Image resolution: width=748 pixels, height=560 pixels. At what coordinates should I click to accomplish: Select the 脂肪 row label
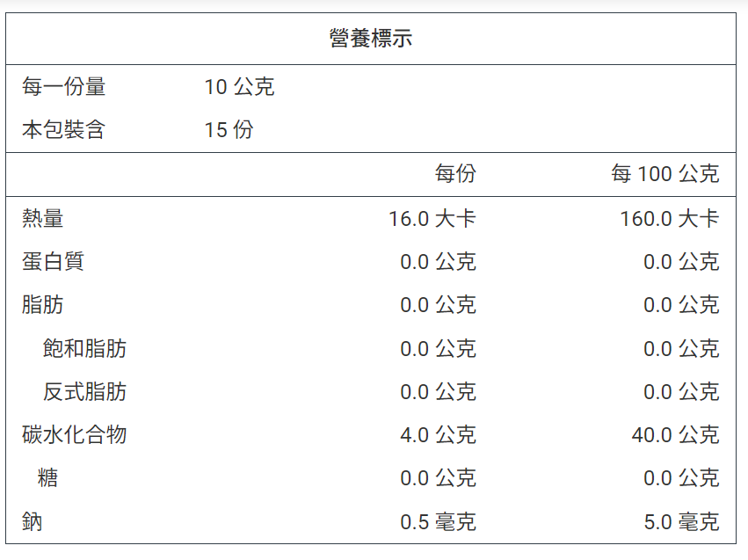click(x=42, y=304)
